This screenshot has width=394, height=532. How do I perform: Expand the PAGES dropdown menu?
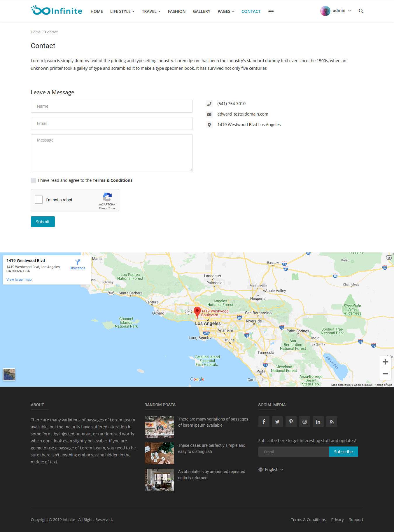[x=226, y=11]
